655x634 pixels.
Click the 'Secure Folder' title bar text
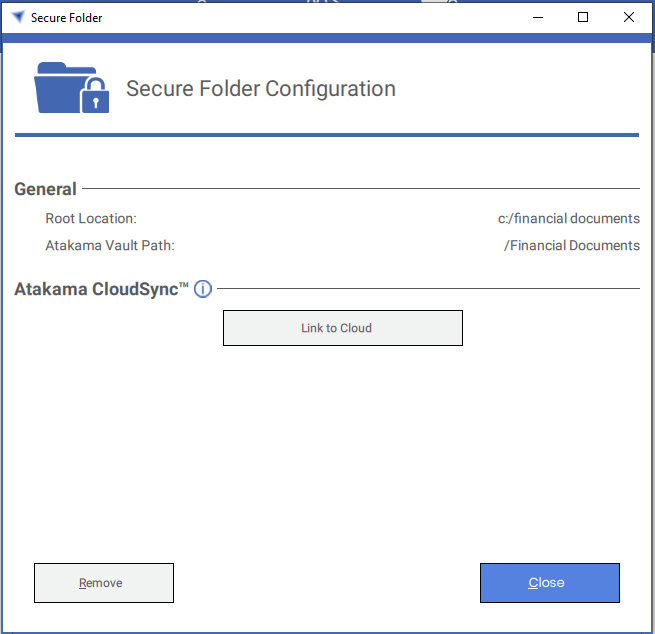coord(66,18)
